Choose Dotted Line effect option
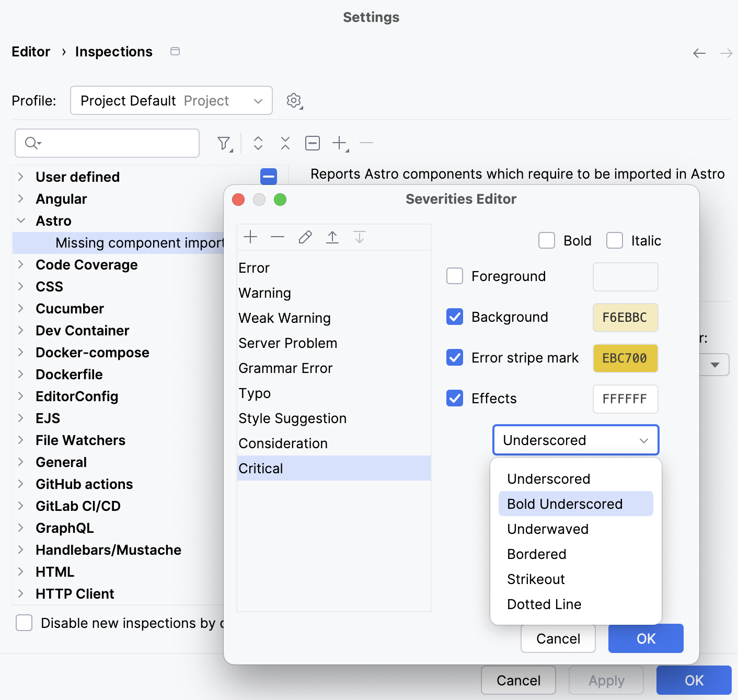The height and width of the screenshot is (700, 738). tap(544, 604)
